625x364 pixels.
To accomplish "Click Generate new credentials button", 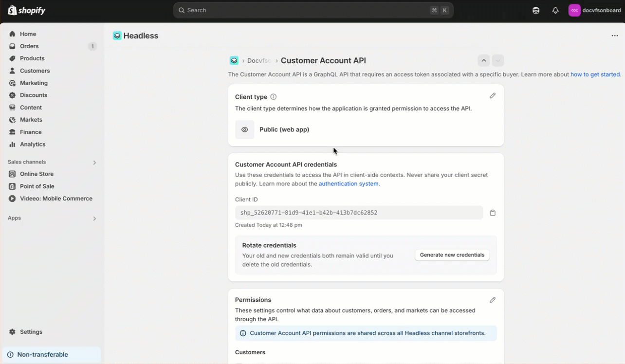I will [452, 255].
